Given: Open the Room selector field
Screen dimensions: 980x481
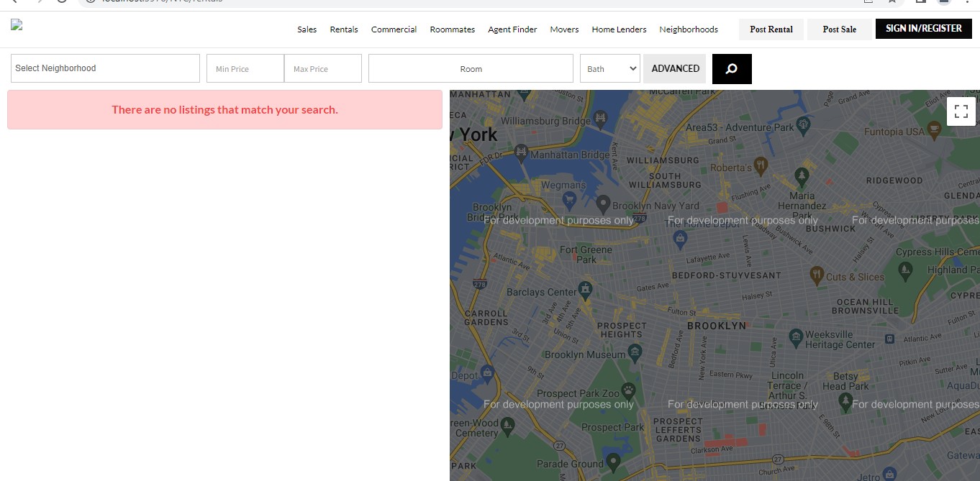Looking at the screenshot, I should (471, 68).
